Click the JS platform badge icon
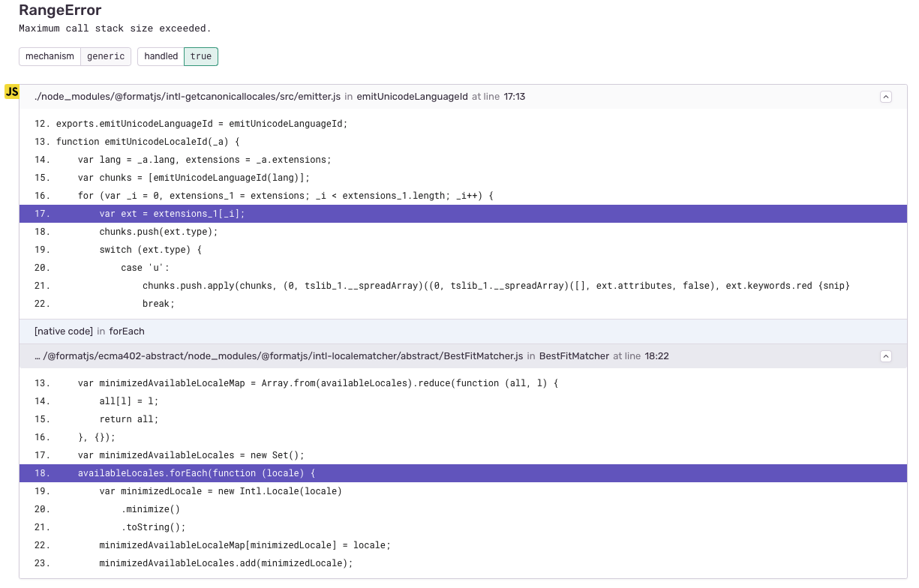The image size is (919, 588). [12, 91]
